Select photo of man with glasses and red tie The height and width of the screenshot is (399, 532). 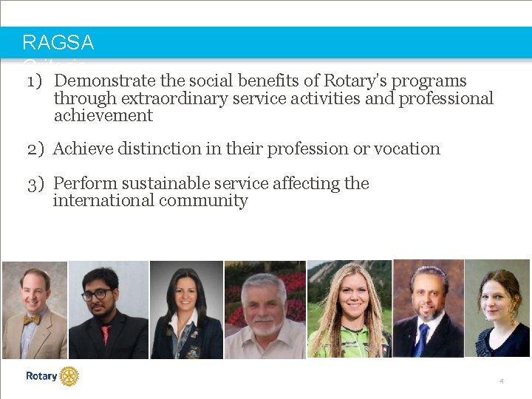pos(108,310)
